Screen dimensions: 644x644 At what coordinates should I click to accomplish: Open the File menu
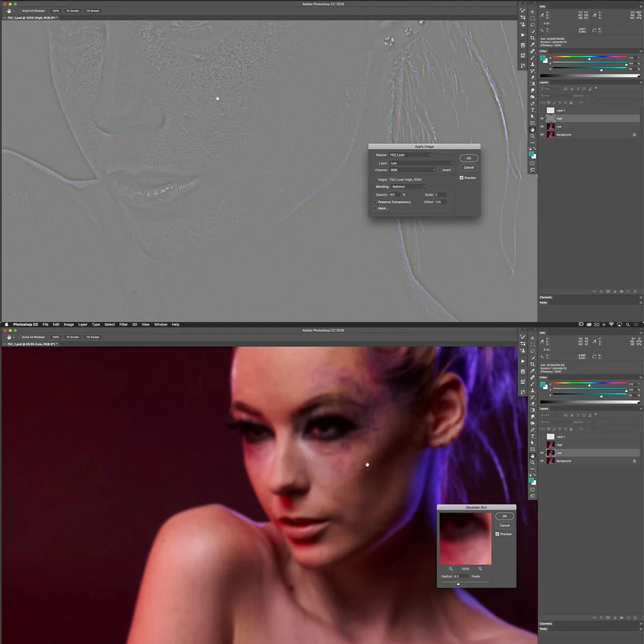[46, 325]
